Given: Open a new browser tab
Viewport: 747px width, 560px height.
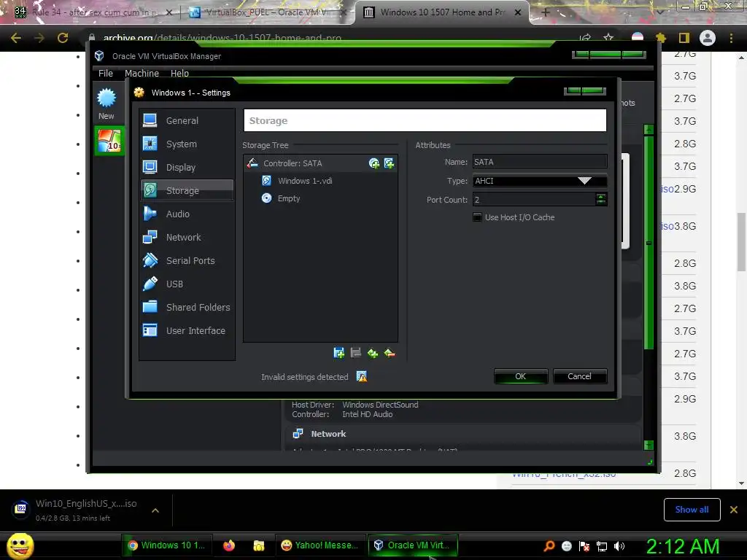Looking at the screenshot, I should point(546,12).
